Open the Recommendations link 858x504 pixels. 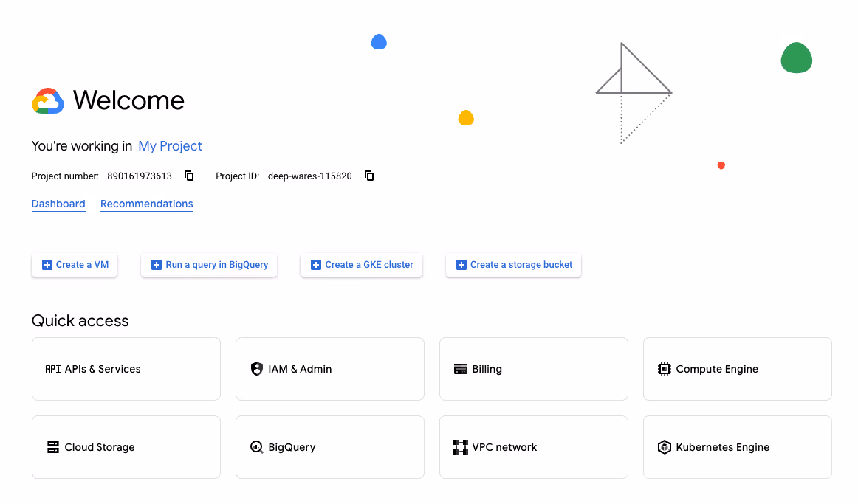click(x=147, y=204)
